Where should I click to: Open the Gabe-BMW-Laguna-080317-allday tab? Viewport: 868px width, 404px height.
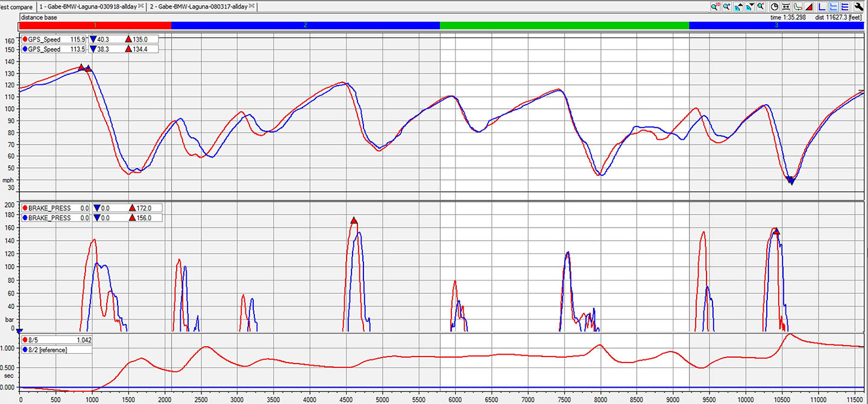[200, 6]
